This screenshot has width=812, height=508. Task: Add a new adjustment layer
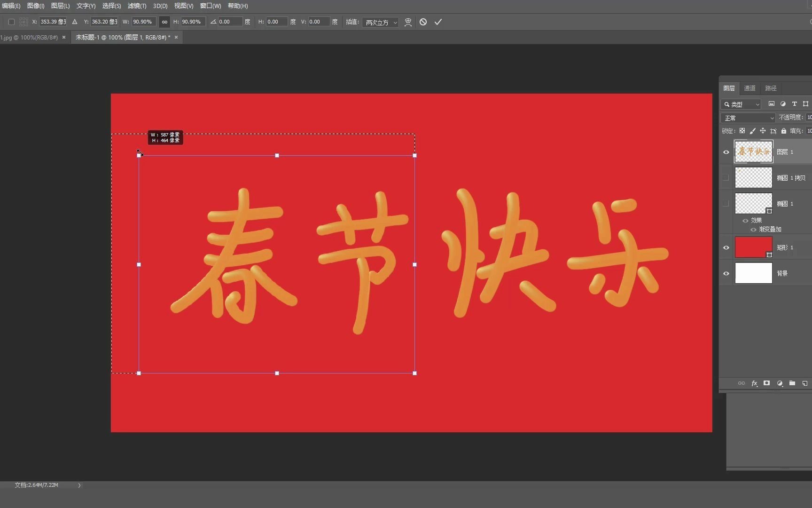780,383
